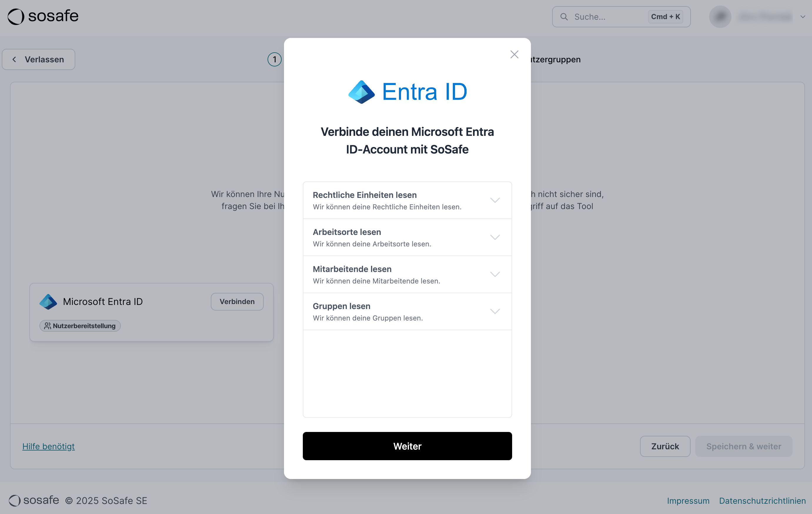Expand Rechtliche Einheiten lesen permission

(x=495, y=200)
